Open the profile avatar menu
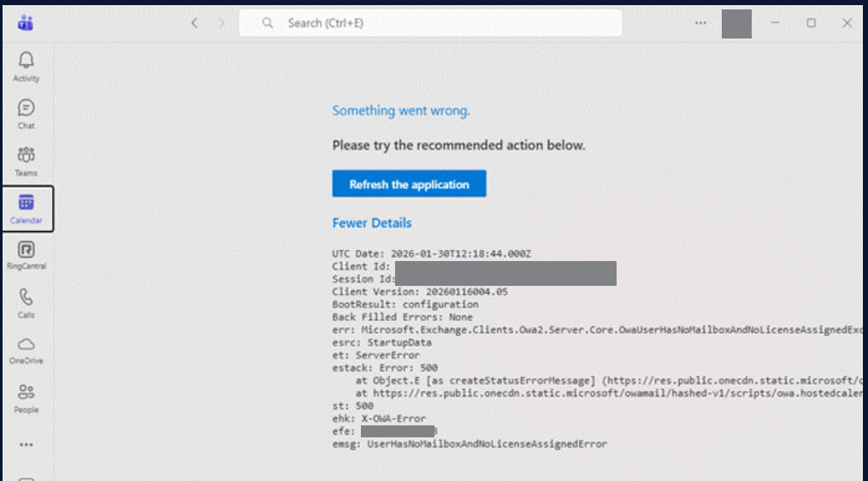The height and width of the screenshot is (481, 868). coord(736,24)
